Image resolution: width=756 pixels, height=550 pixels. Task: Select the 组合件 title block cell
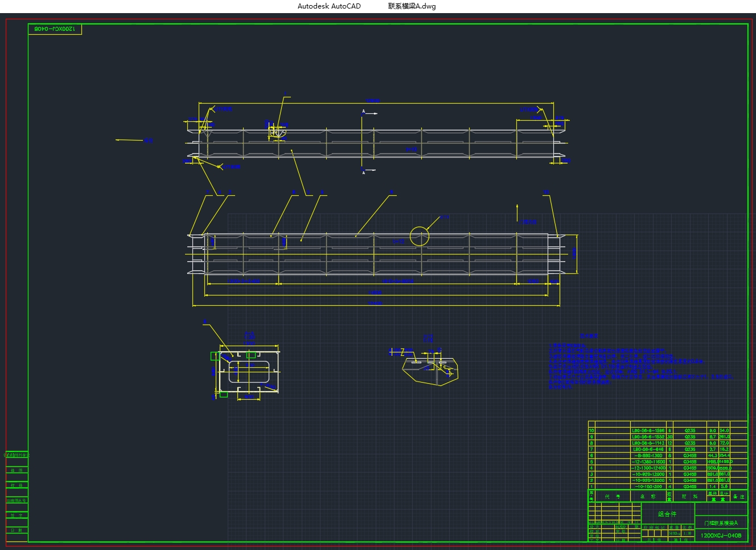[667, 514]
